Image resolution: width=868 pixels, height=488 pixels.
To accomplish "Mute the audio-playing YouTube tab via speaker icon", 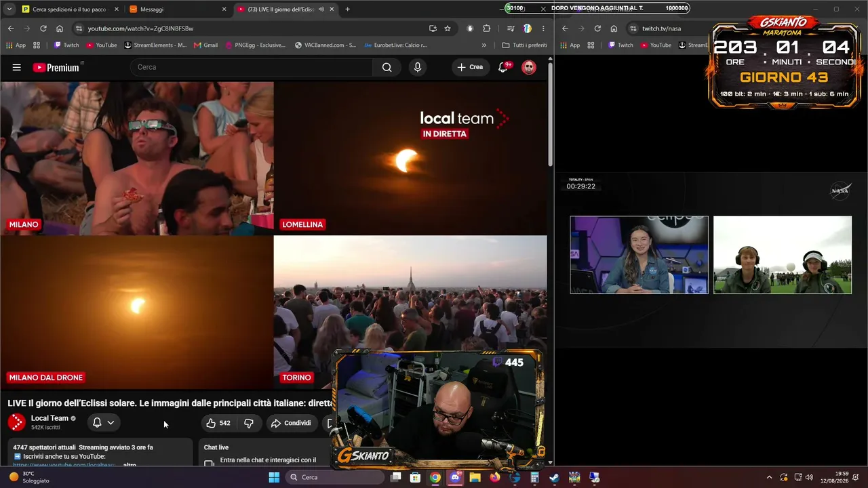I will pos(321,9).
